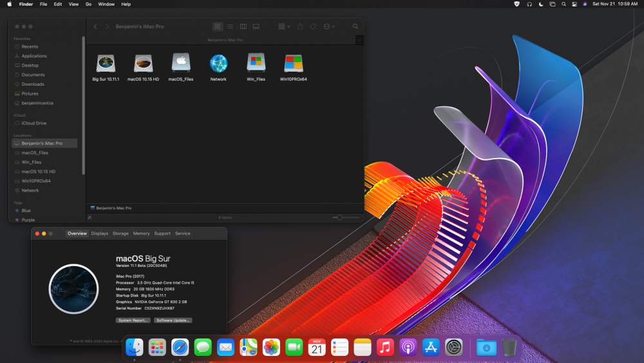This screenshot has width=644, height=363.
Task: Open the macOS_Files drive icon
Action: tap(181, 63)
